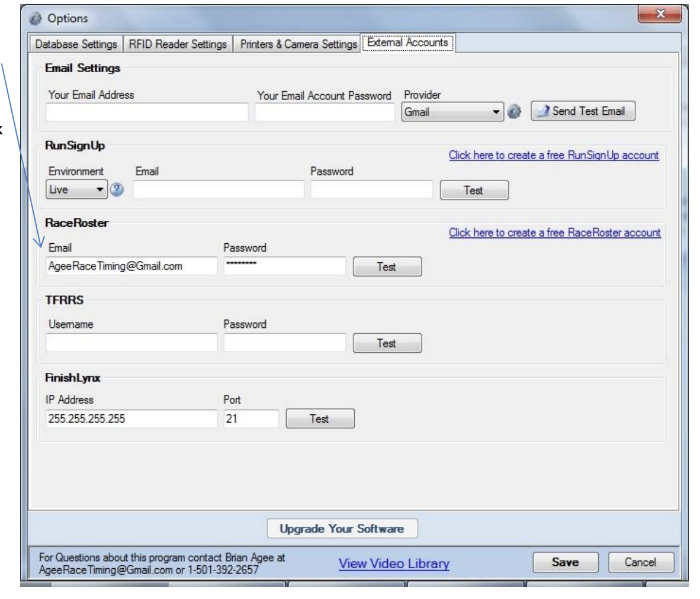Test the FinishLynx connection

pyautogui.click(x=320, y=419)
